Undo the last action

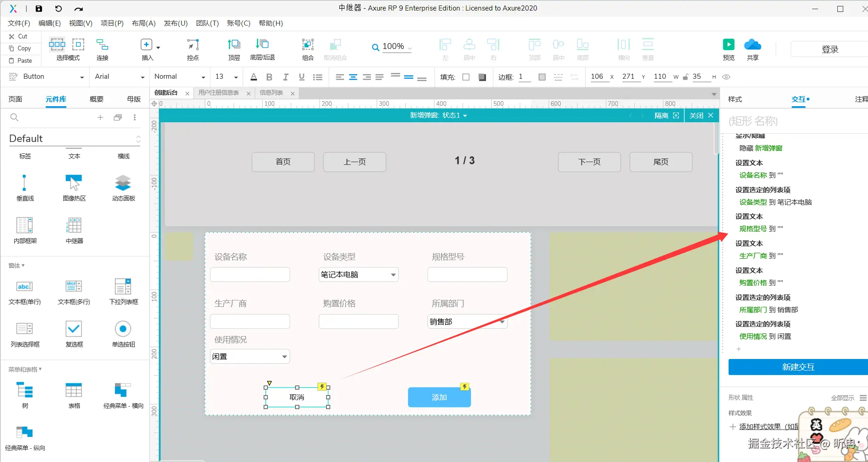(58, 8)
